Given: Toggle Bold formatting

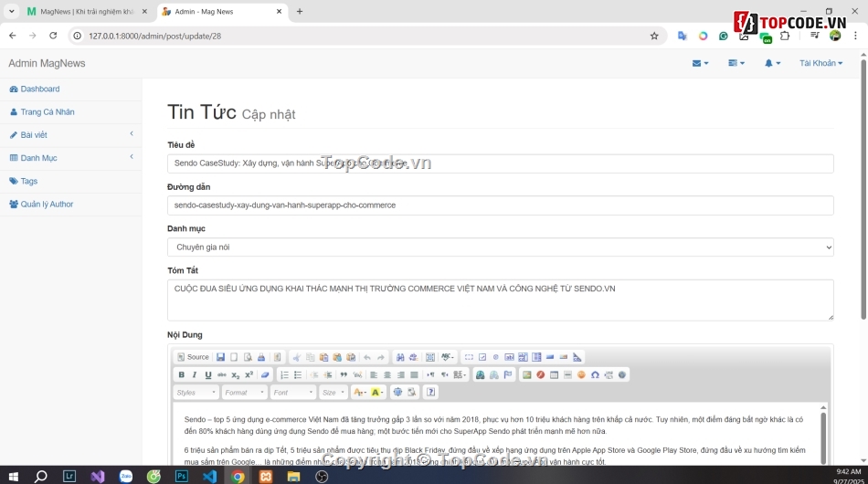Looking at the screenshot, I should click(x=181, y=375).
